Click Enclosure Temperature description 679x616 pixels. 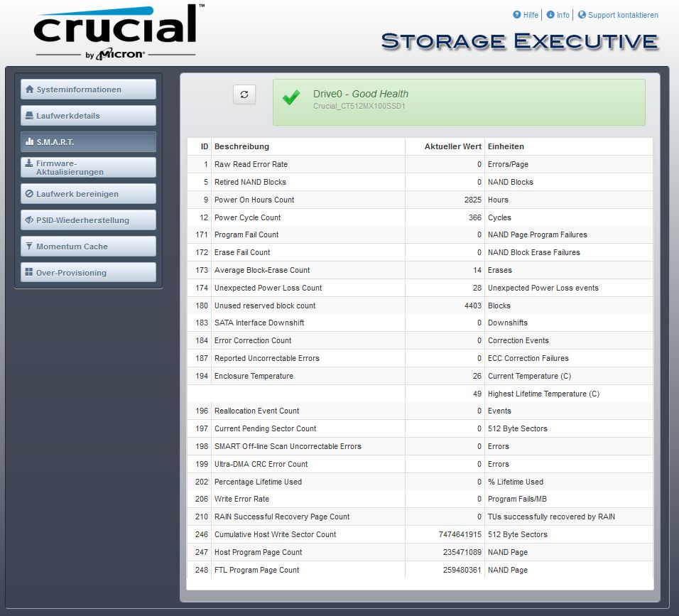tap(254, 376)
